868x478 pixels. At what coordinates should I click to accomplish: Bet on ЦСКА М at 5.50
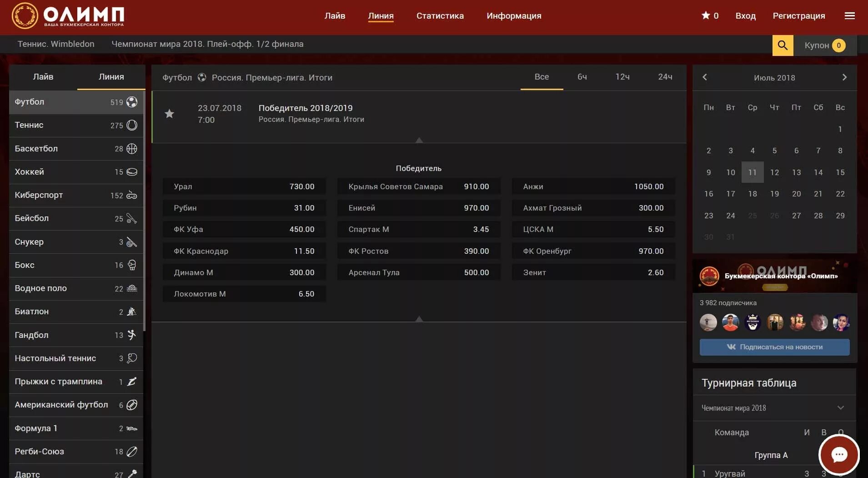[x=593, y=229]
